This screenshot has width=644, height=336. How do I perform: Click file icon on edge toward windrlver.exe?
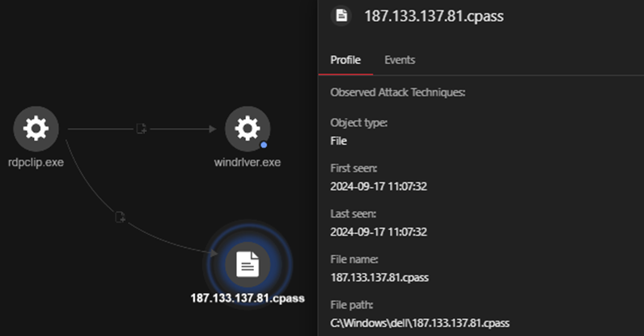(x=141, y=129)
